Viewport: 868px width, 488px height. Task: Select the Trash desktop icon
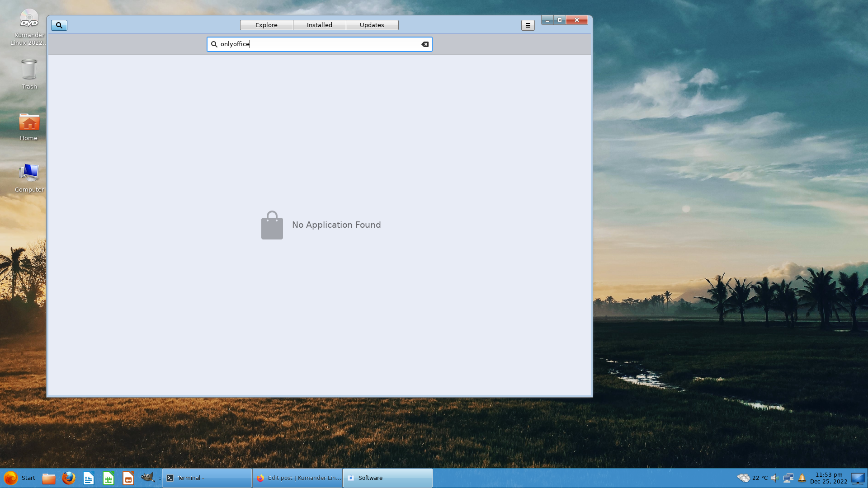point(29,74)
